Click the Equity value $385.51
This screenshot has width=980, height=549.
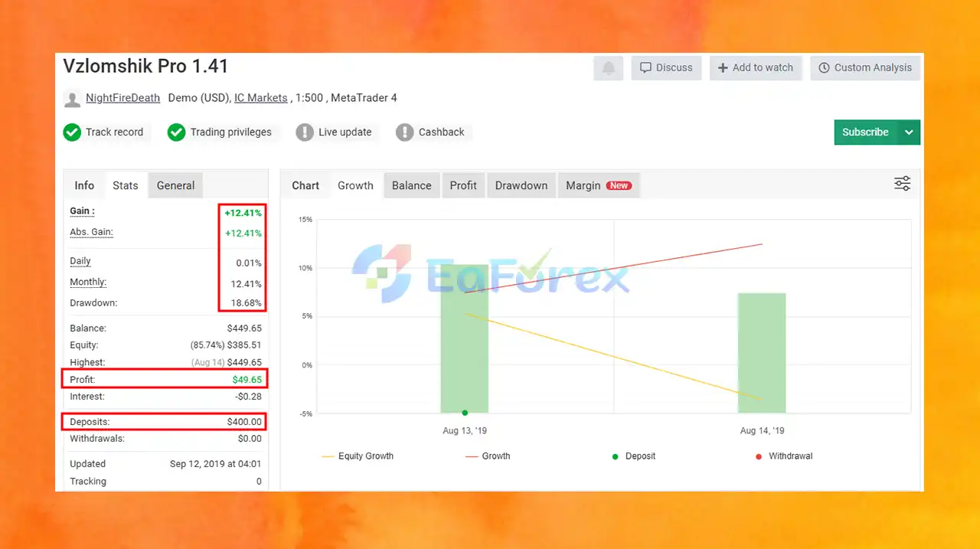(244, 345)
